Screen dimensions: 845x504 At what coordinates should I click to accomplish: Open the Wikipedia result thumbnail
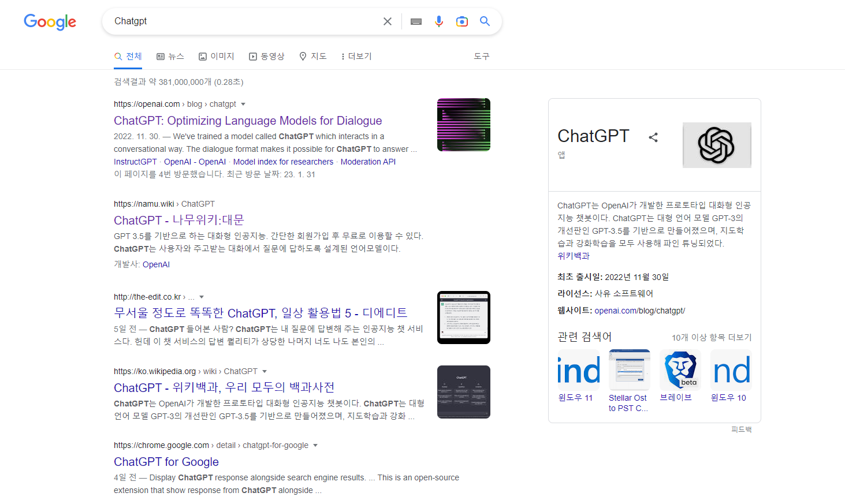464,392
